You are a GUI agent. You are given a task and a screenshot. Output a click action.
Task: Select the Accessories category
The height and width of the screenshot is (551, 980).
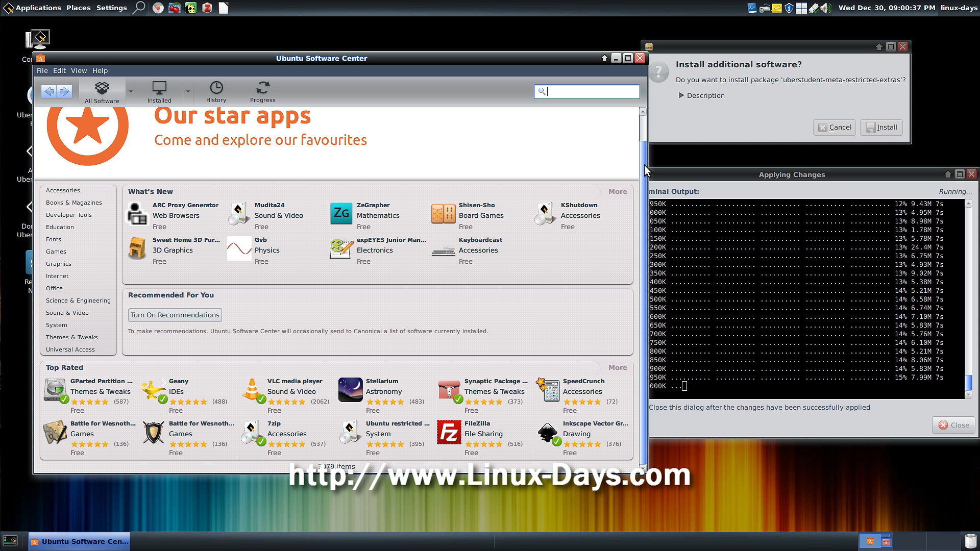coord(63,190)
